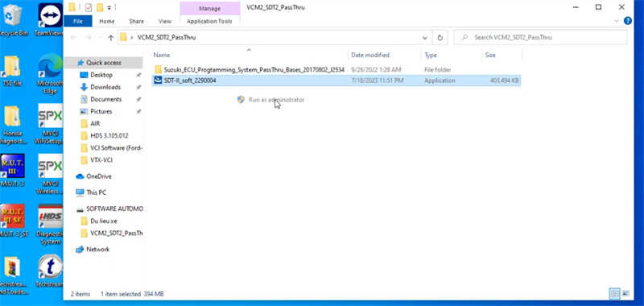The height and width of the screenshot is (306, 644).
Task: Open the MVCI WiFiSetup desktop shortcut
Action: (50, 124)
